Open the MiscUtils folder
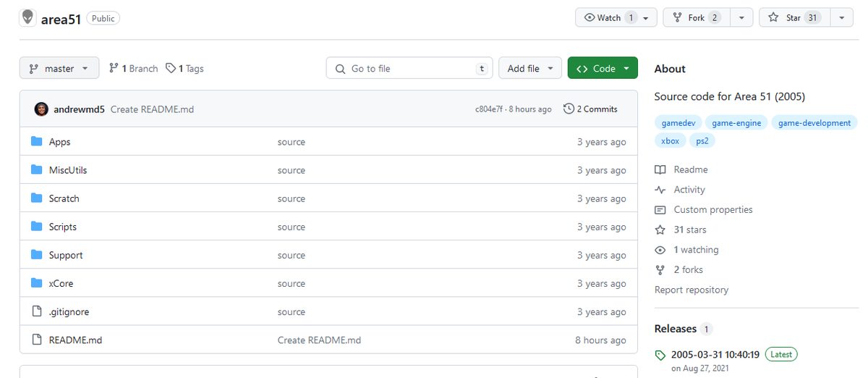 tap(68, 170)
